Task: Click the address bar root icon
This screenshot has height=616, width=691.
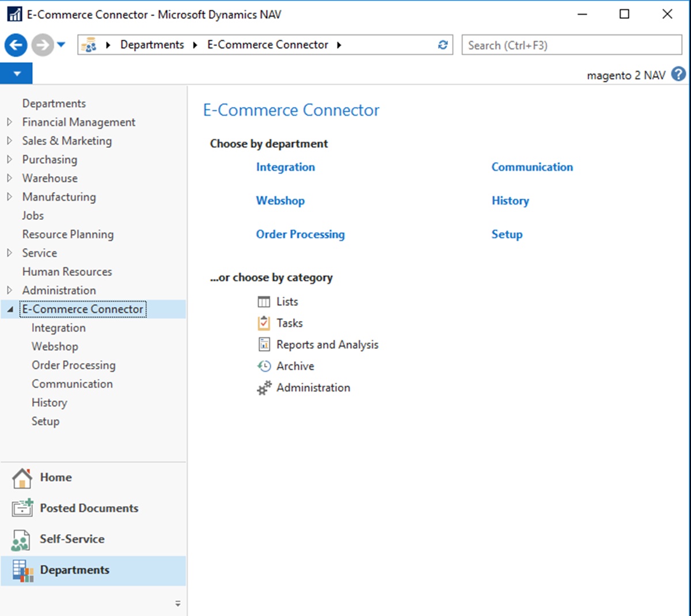Action: (x=89, y=45)
